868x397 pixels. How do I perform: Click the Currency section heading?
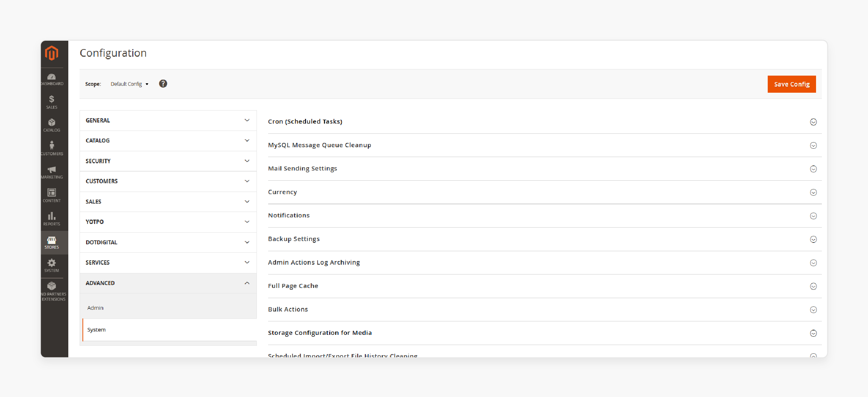pyautogui.click(x=282, y=192)
